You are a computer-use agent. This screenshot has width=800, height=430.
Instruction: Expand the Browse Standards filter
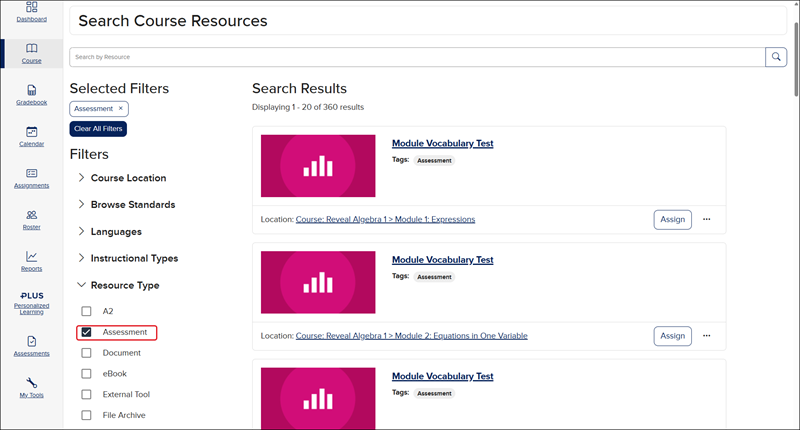(82, 205)
